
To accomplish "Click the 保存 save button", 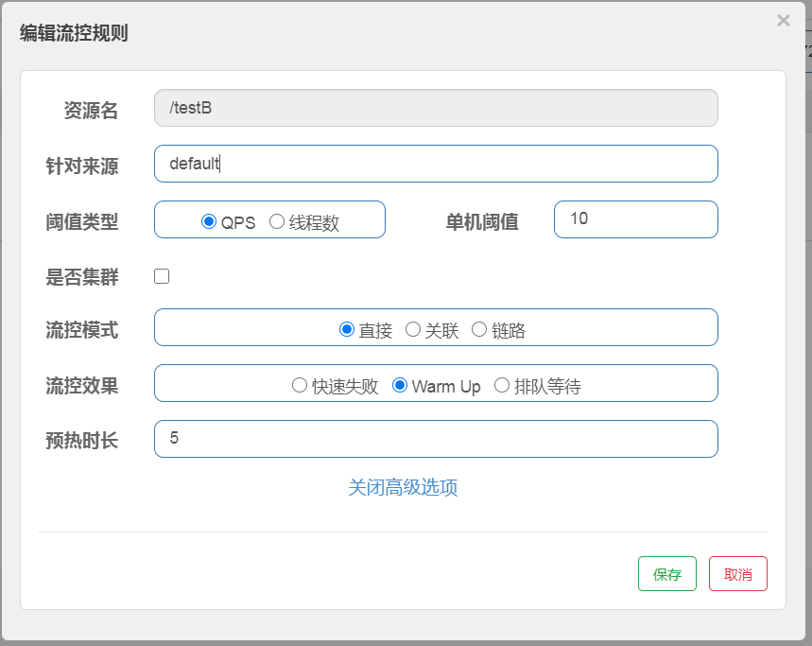I will pyautogui.click(x=667, y=573).
